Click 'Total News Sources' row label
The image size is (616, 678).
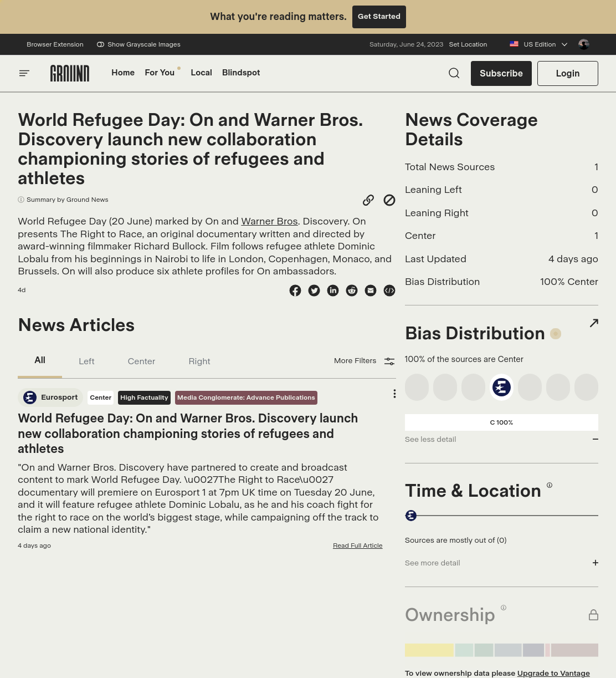click(450, 167)
